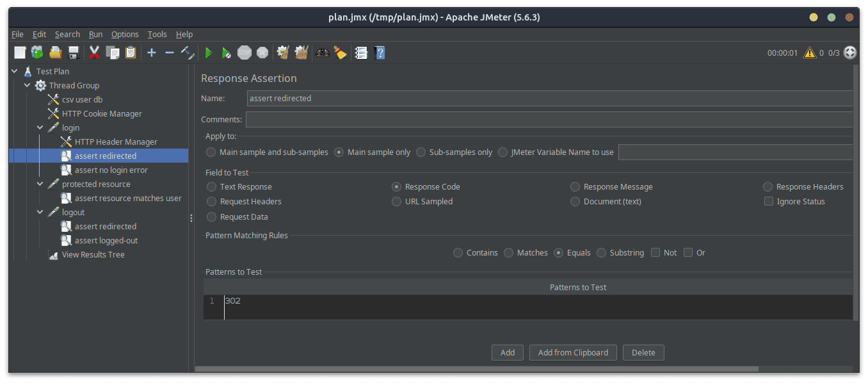Click the Reset Search broom icon
The width and height of the screenshot is (868, 383).
click(x=340, y=53)
